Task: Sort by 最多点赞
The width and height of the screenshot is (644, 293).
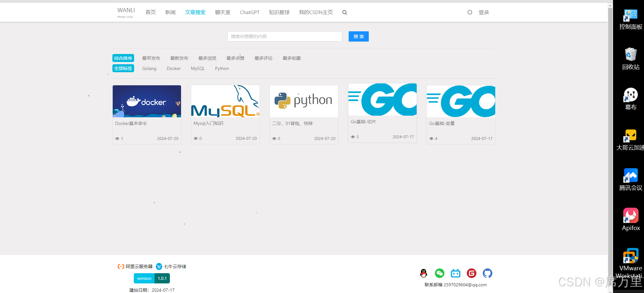Action: (x=235, y=58)
